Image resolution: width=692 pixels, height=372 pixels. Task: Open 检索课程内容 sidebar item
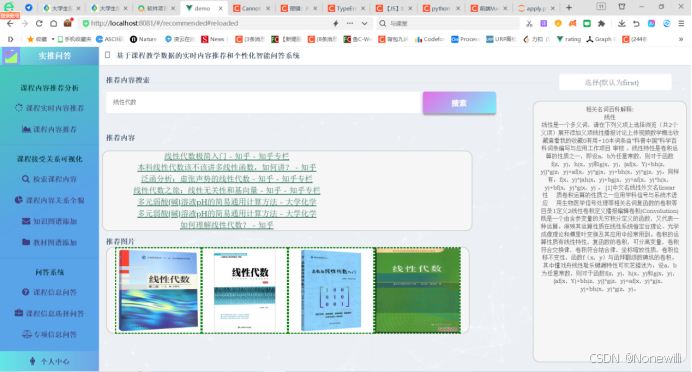49,179
